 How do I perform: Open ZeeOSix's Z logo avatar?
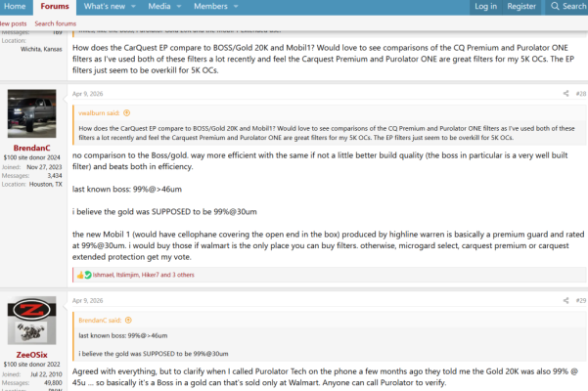click(x=32, y=321)
